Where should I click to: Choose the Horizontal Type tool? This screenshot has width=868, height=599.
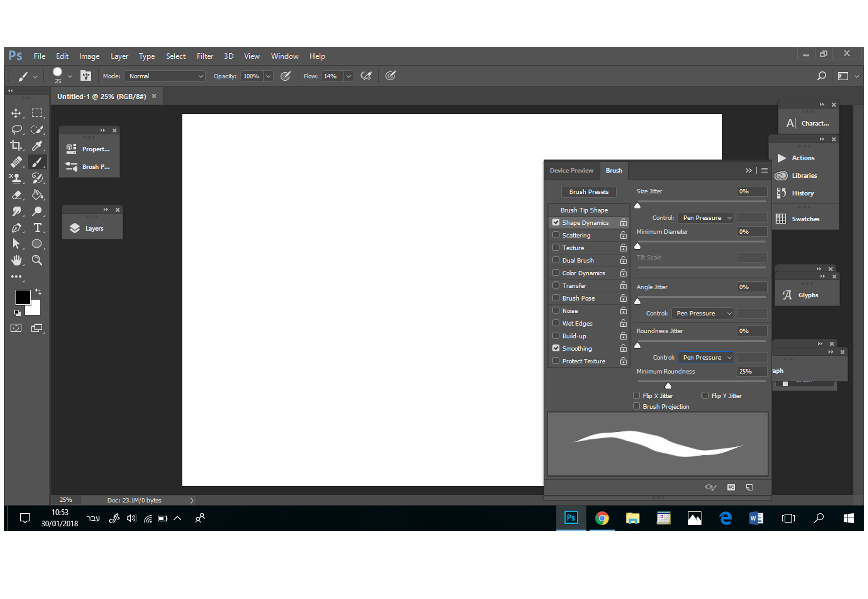(x=37, y=228)
